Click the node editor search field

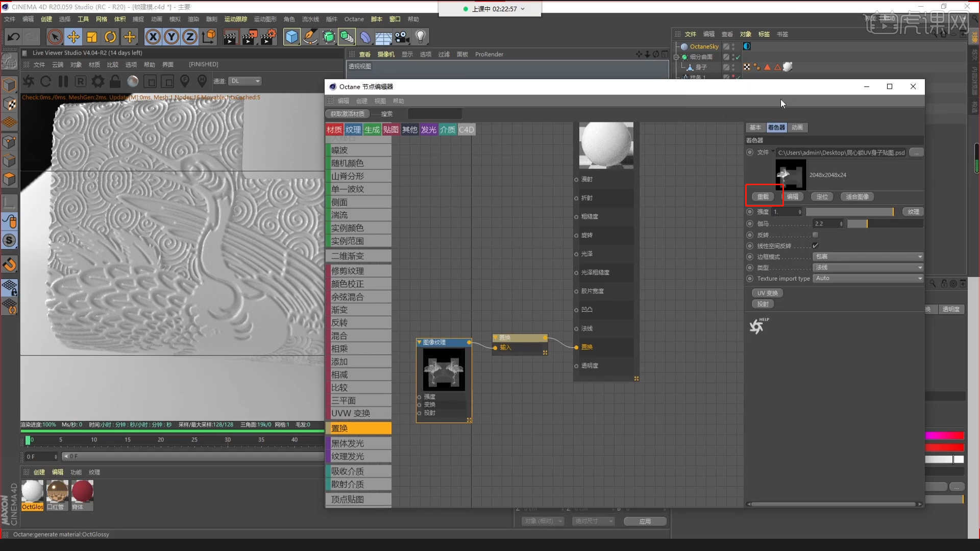tap(435, 114)
